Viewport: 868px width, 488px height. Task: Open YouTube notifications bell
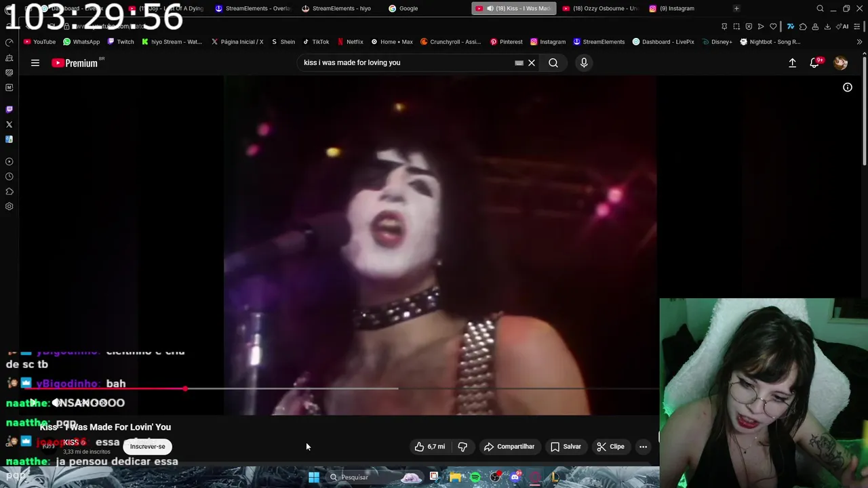[814, 63]
